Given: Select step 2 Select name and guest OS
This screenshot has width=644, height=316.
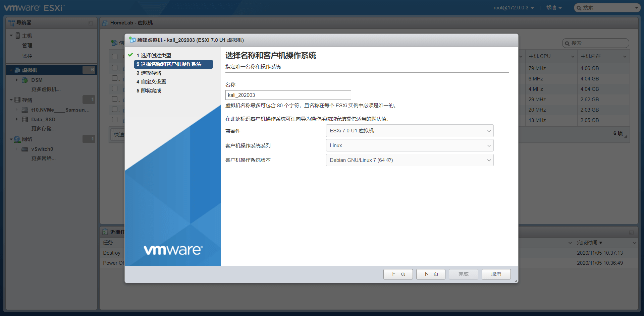Looking at the screenshot, I should click(173, 64).
